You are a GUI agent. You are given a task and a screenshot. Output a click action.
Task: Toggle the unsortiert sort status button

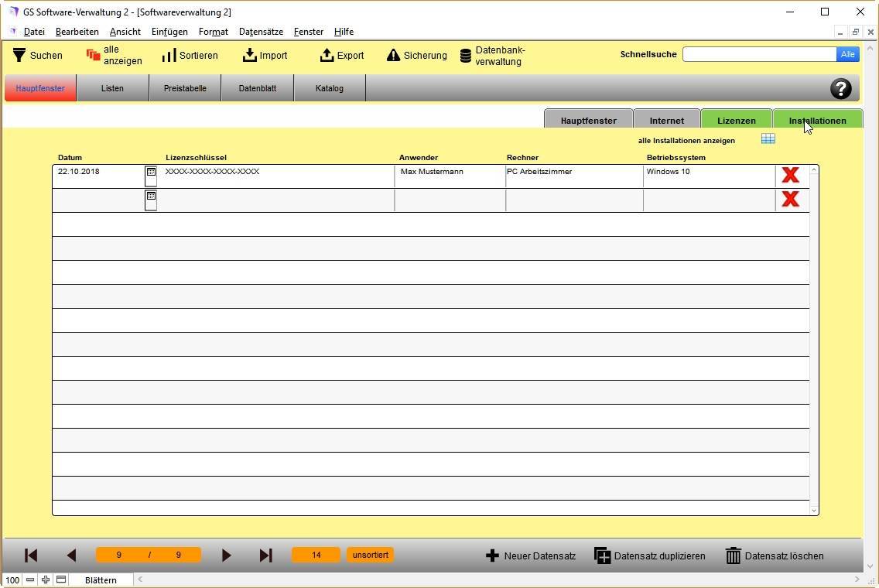(x=370, y=555)
